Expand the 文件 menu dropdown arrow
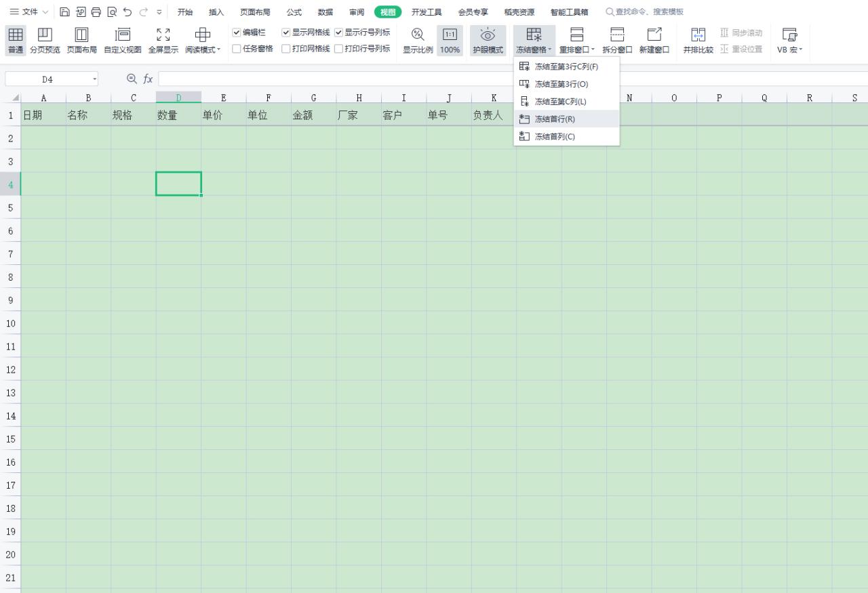 pyautogui.click(x=45, y=12)
